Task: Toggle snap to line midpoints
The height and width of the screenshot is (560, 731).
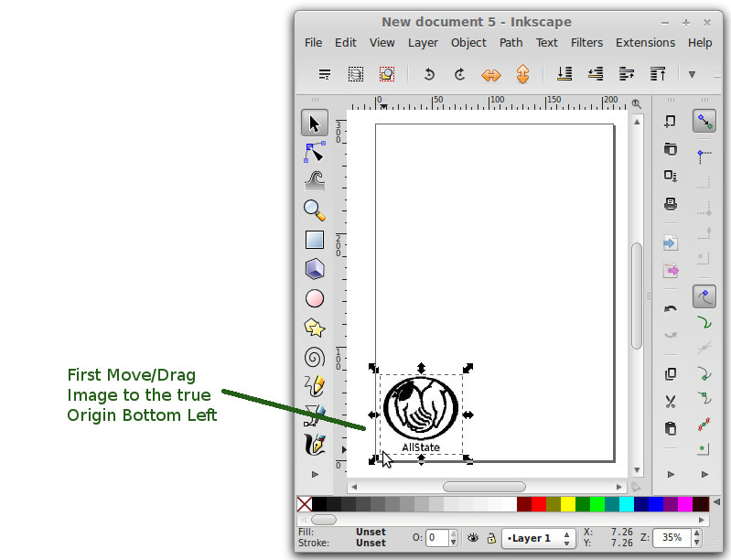Action: click(x=704, y=424)
